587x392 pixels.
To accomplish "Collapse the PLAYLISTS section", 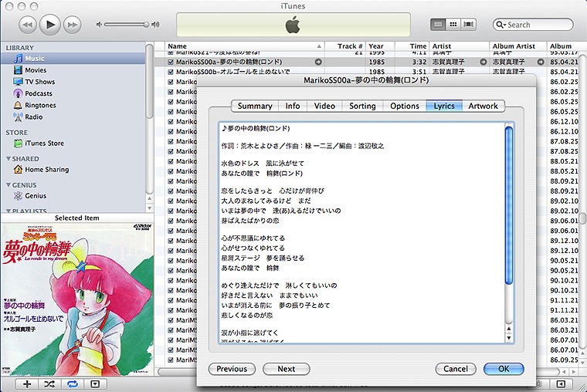I will click(x=8, y=211).
